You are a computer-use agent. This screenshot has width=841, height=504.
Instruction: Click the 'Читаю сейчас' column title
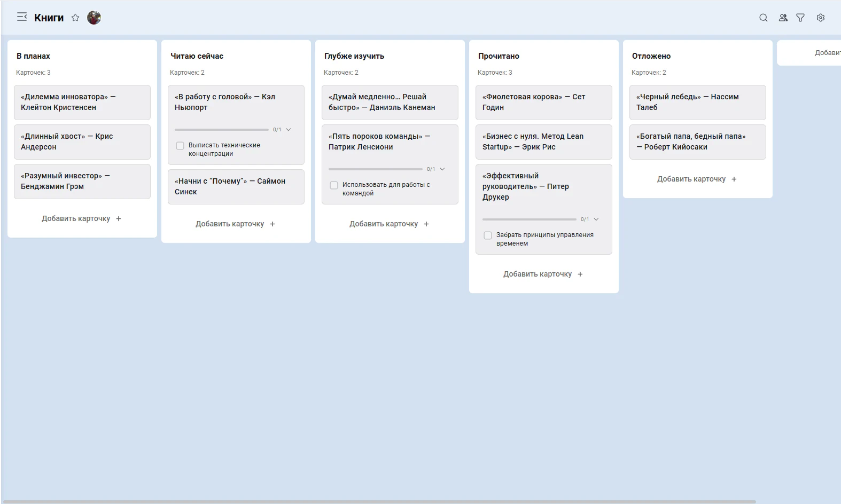coord(197,56)
